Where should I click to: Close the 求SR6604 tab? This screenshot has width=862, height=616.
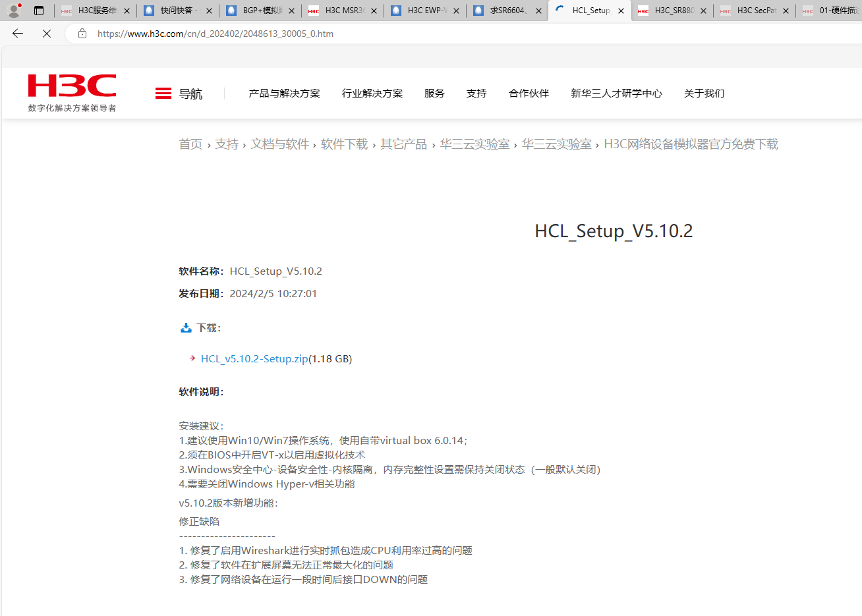[538, 11]
